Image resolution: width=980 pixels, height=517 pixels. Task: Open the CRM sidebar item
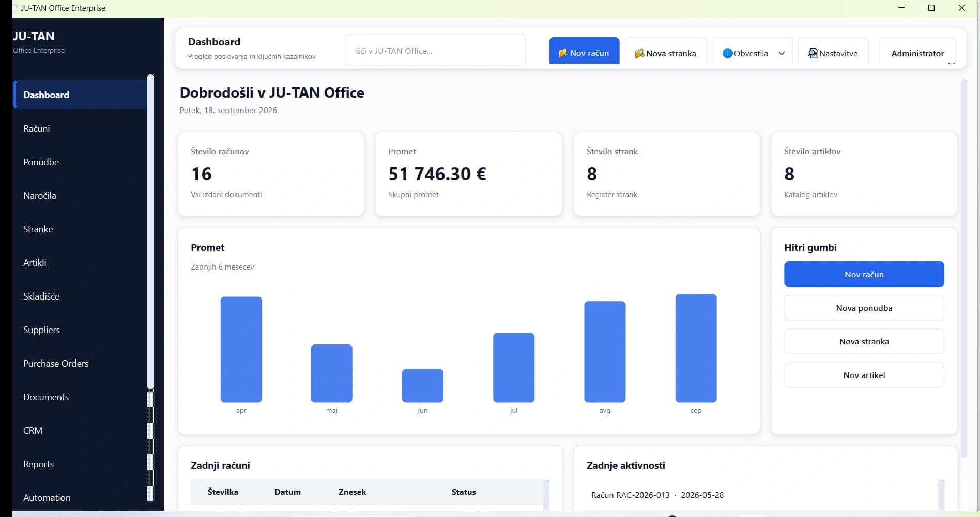click(80, 430)
